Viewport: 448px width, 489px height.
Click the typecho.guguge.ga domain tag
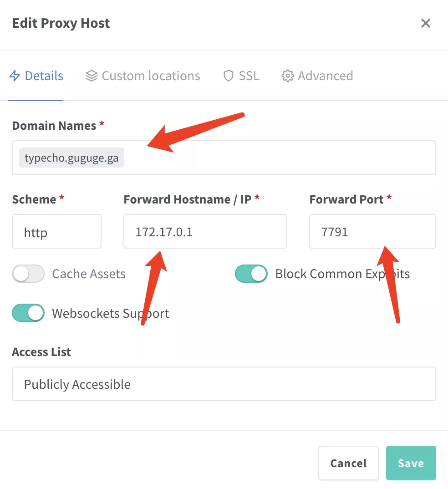tap(71, 158)
